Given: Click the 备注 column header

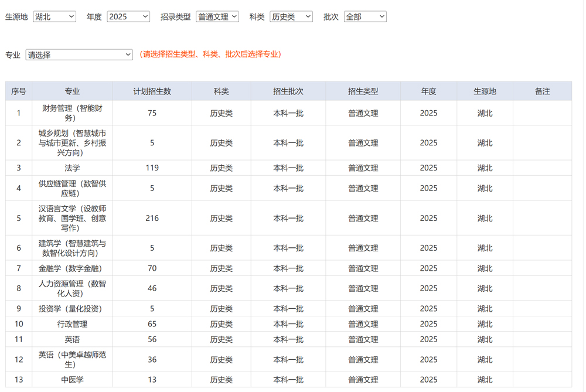Looking at the screenshot, I should point(542,91).
